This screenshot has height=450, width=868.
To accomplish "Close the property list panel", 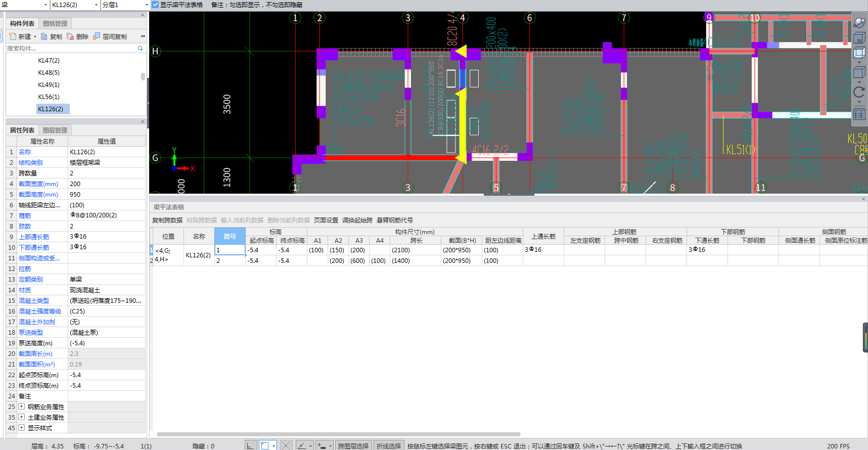I will pyautogui.click(x=143, y=122).
